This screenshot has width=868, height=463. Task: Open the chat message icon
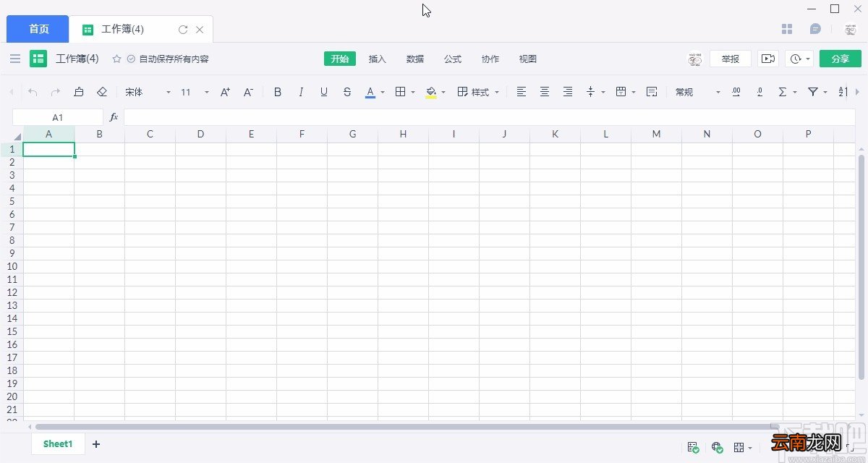click(x=815, y=29)
